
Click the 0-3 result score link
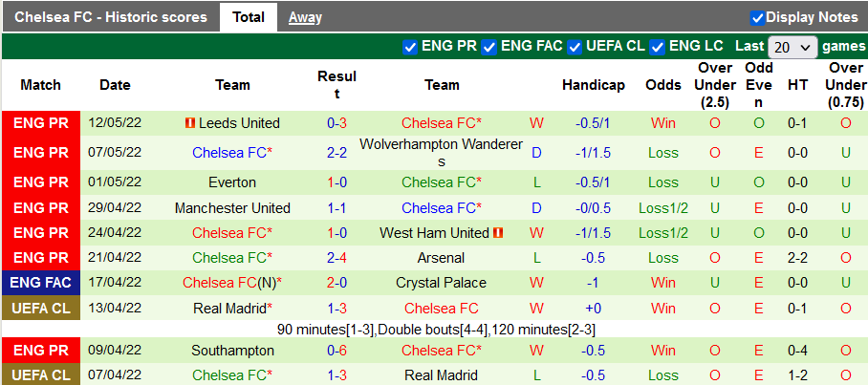point(336,123)
